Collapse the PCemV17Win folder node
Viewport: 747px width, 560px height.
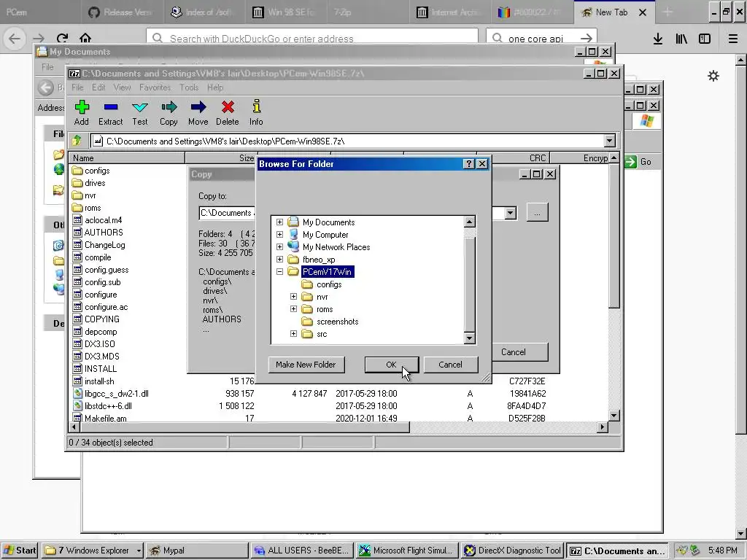[279, 271]
